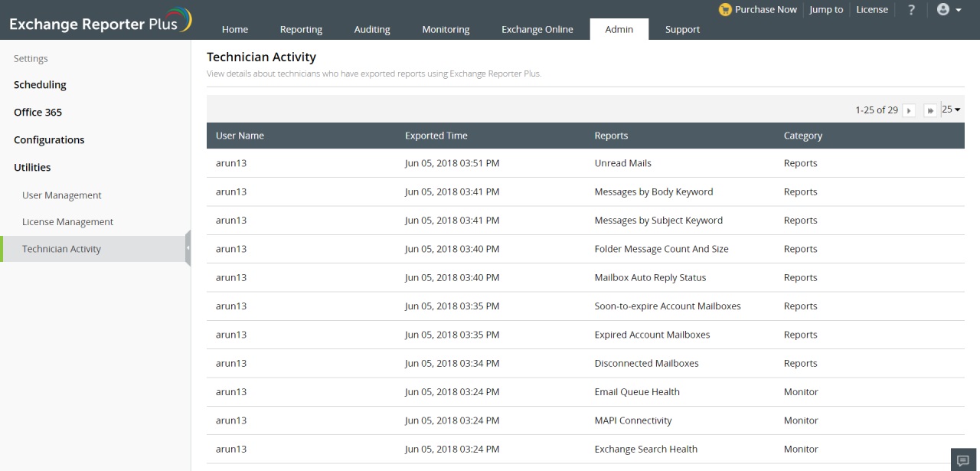Collapse the left sidebar using its handle
The width and height of the screenshot is (980, 471).
[x=188, y=249]
